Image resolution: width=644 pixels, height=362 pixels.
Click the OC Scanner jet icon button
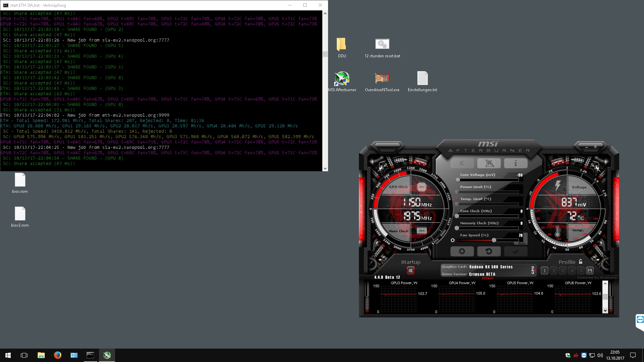(489, 163)
